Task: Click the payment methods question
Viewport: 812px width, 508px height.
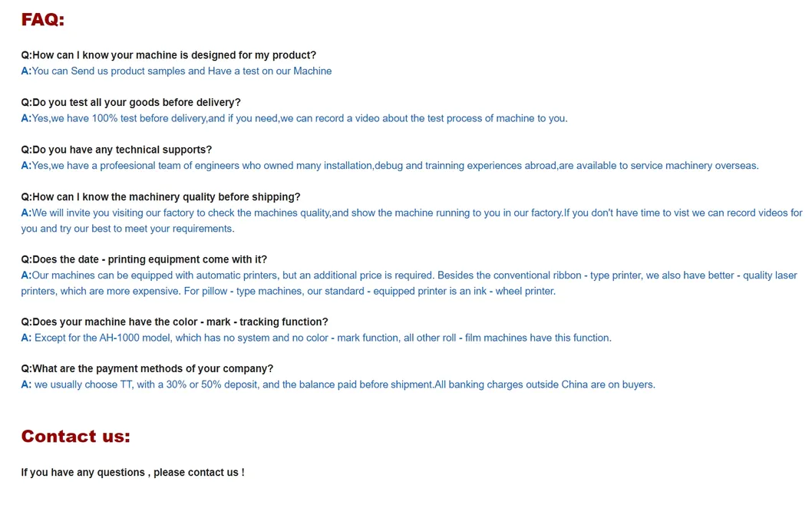Action: pos(147,369)
